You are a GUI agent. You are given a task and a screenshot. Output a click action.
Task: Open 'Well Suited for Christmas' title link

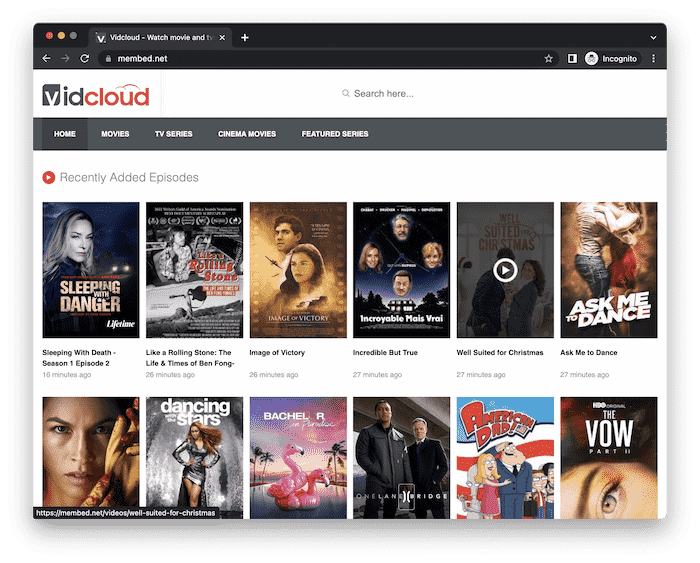pos(500,353)
